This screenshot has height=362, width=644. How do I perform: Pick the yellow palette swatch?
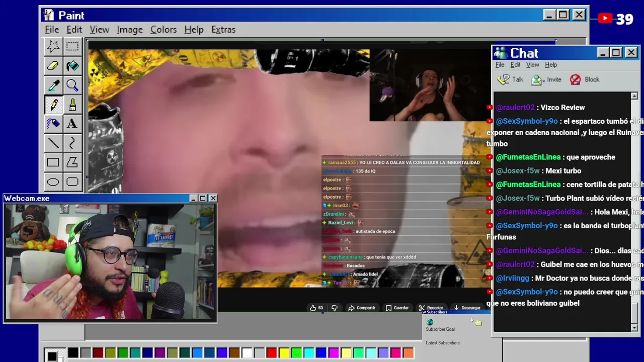point(284,353)
